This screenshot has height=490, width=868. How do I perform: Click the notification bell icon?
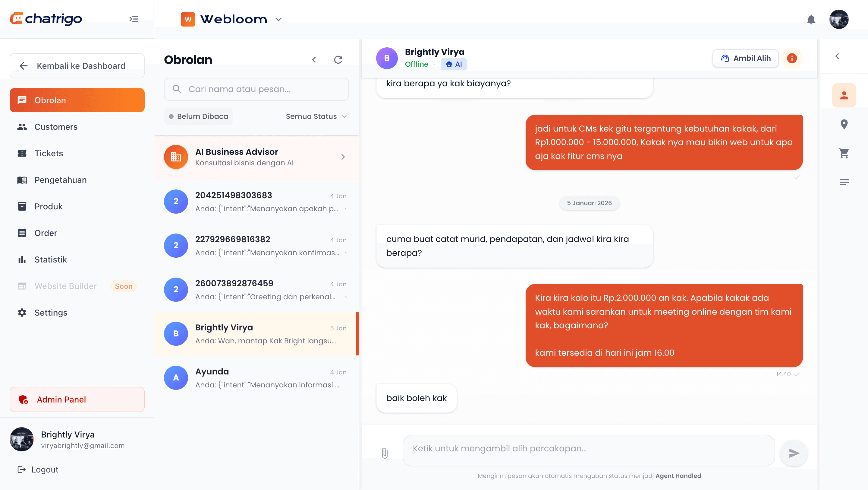tap(811, 19)
